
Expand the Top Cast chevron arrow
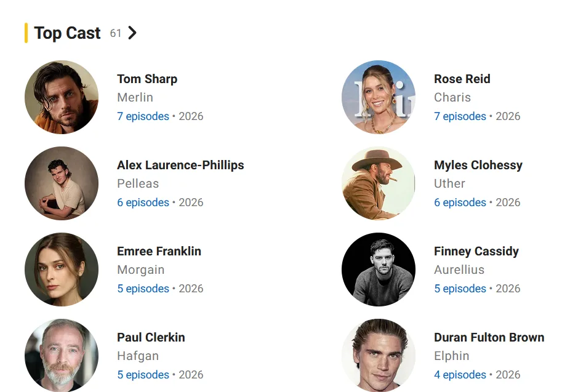(132, 33)
